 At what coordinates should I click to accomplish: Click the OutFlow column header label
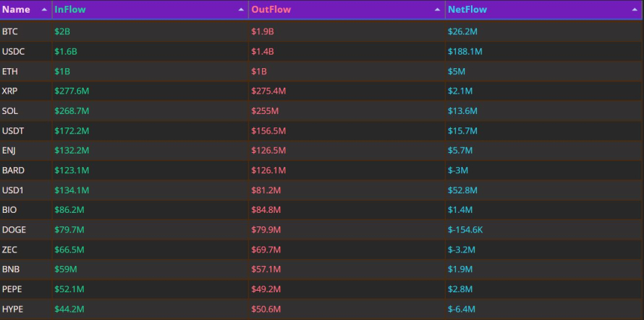coord(270,10)
